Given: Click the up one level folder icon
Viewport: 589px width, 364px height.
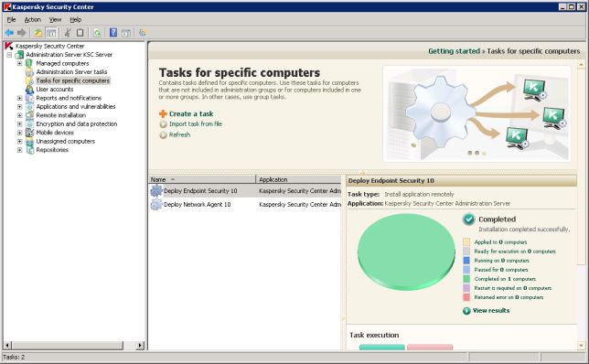Looking at the screenshot, I should (38, 33).
